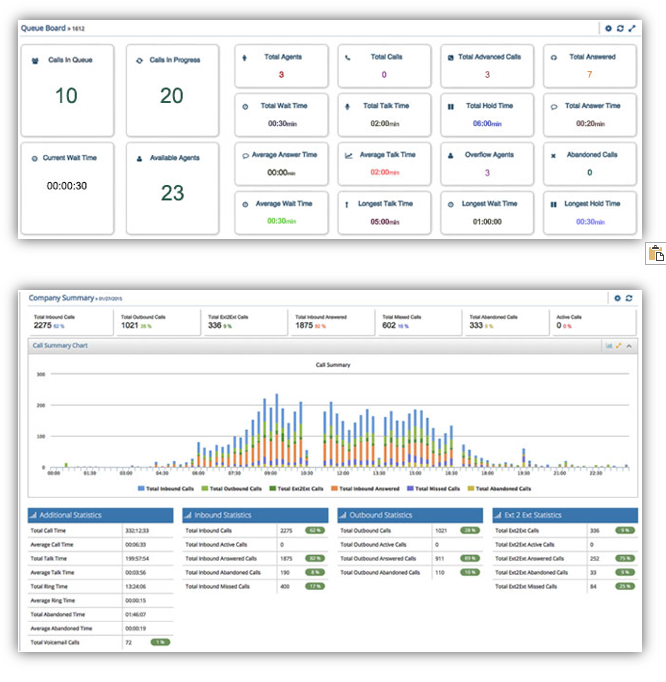
Task: Select the Current Wait Time value 00:00:30
Action: click(x=67, y=186)
